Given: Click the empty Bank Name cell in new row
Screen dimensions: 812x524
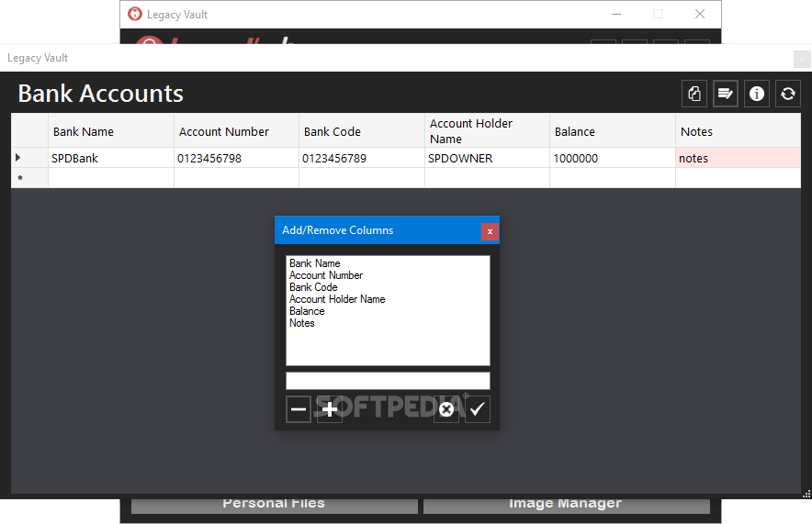Looking at the screenshot, I should 111,178.
